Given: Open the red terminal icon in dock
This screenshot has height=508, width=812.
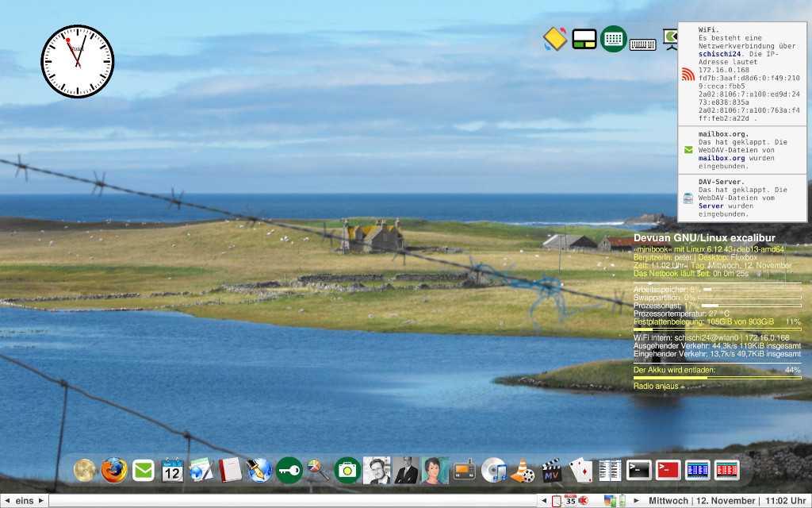Looking at the screenshot, I should [x=668, y=470].
